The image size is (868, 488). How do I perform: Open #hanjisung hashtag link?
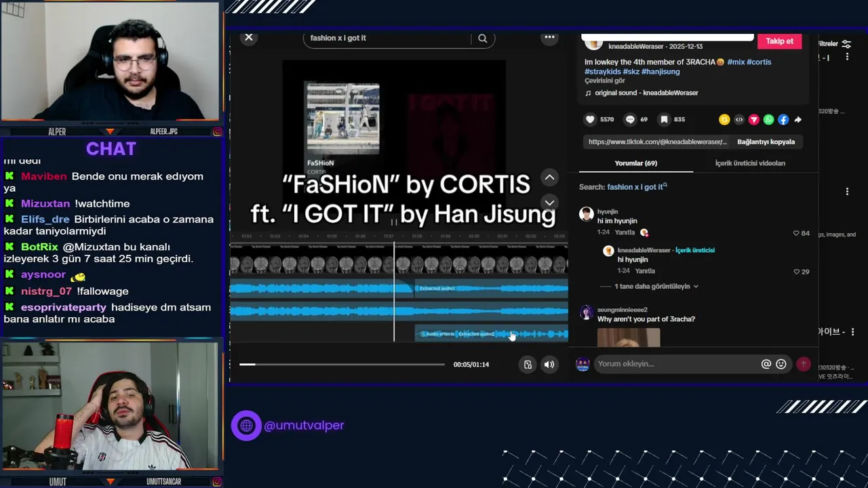[660, 71]
